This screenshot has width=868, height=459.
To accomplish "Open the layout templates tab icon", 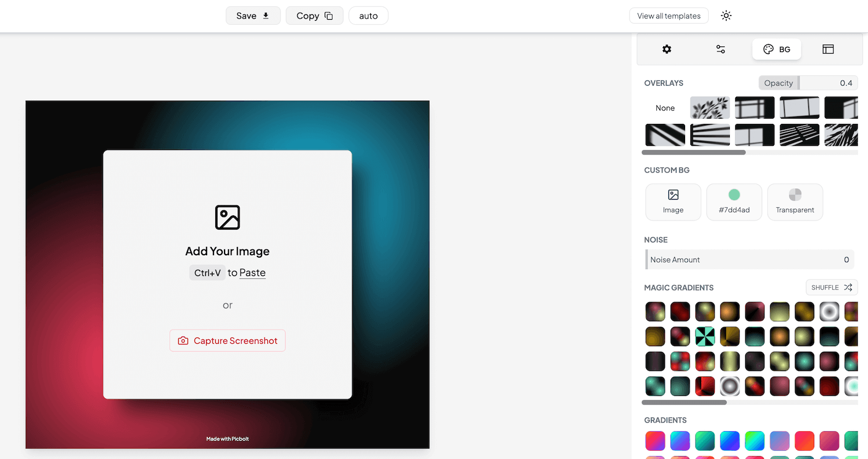I will pyautogui.click(x=828, y=49).
